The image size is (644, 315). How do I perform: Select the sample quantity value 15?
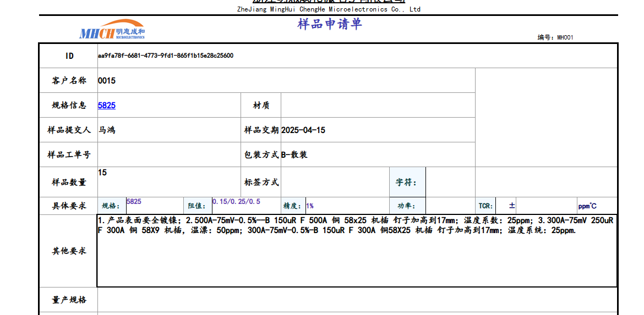(169, 182)
